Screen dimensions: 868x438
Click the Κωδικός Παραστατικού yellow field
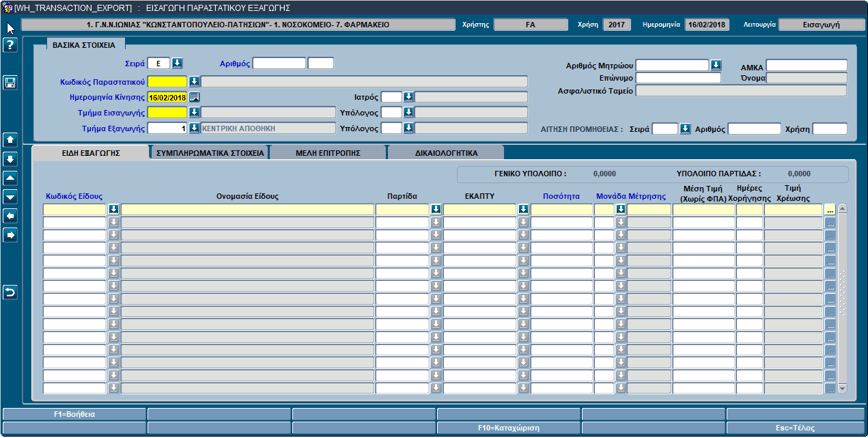(167, 82)
